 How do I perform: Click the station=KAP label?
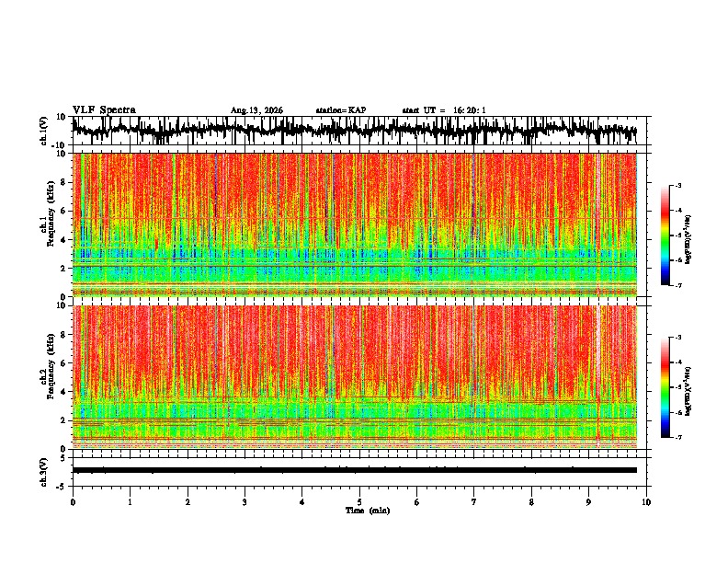(341, 110)
